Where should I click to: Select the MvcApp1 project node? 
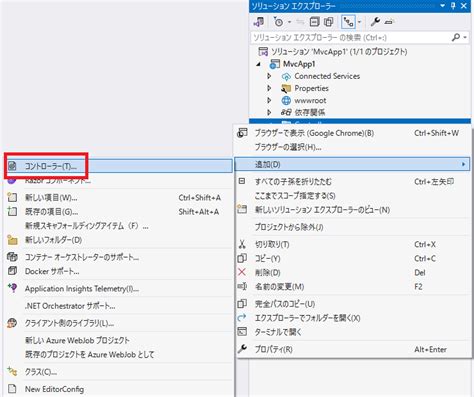pyautogui.click(x=299, y=64)
